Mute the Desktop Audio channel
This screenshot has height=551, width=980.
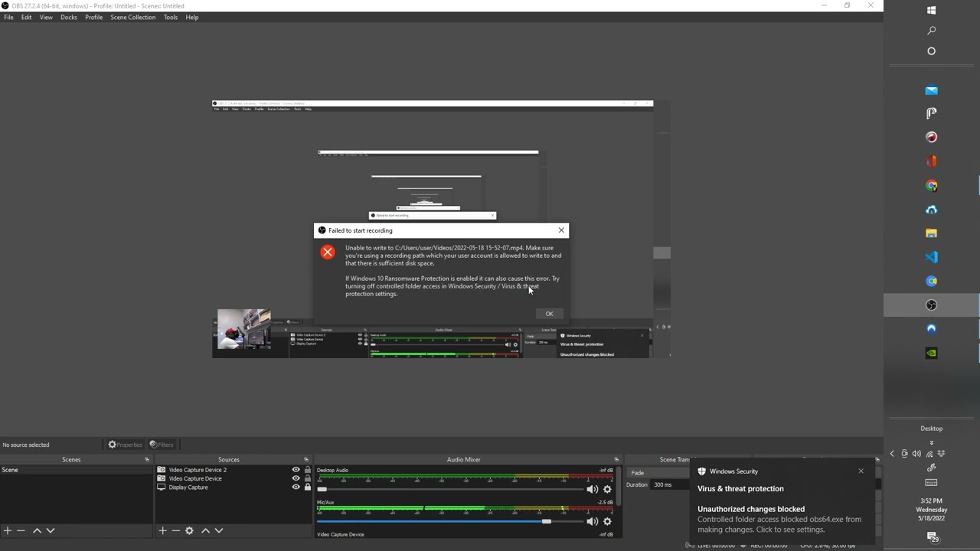click(x=592, y=489)
